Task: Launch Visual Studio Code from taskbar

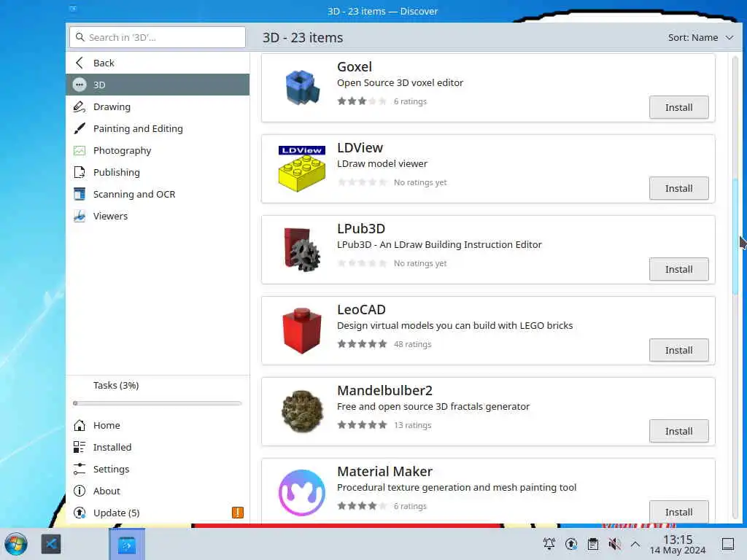Action: pos(51,544)
